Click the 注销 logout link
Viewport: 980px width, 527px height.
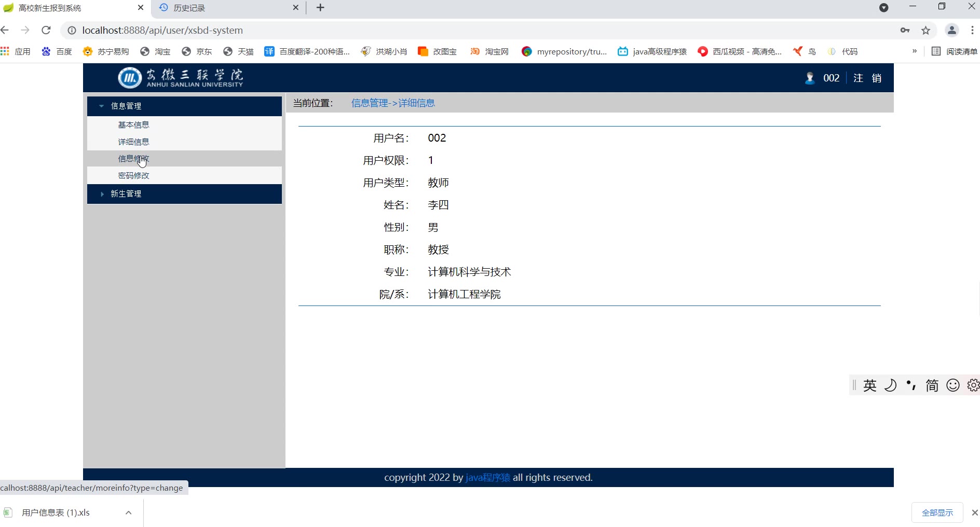click(867, 78)
